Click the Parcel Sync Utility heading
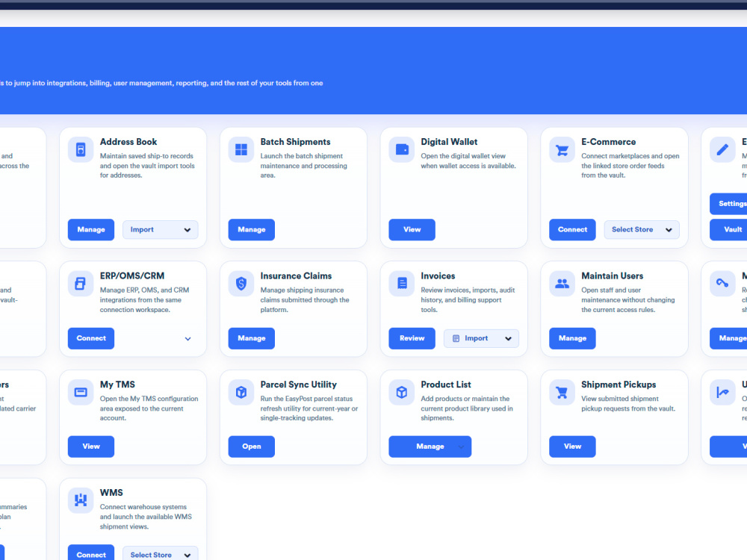747x560 pixels. click(x=298, y=385)
